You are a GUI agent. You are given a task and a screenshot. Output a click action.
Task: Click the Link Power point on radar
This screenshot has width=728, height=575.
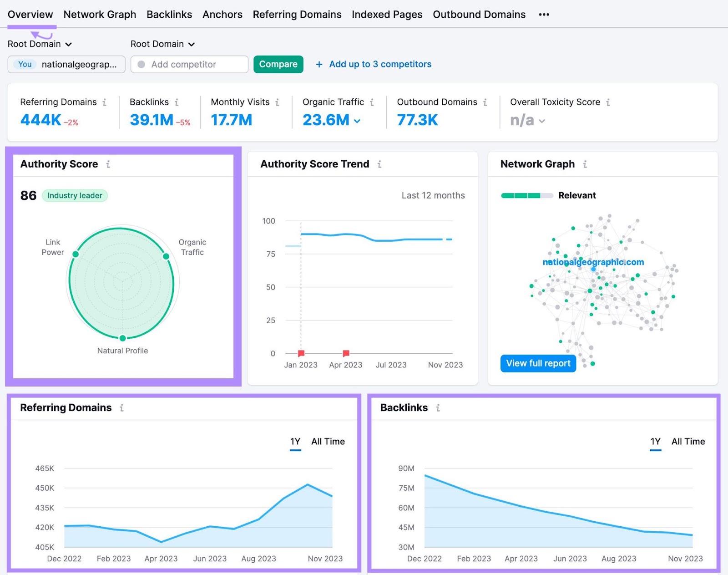[76, 254]
